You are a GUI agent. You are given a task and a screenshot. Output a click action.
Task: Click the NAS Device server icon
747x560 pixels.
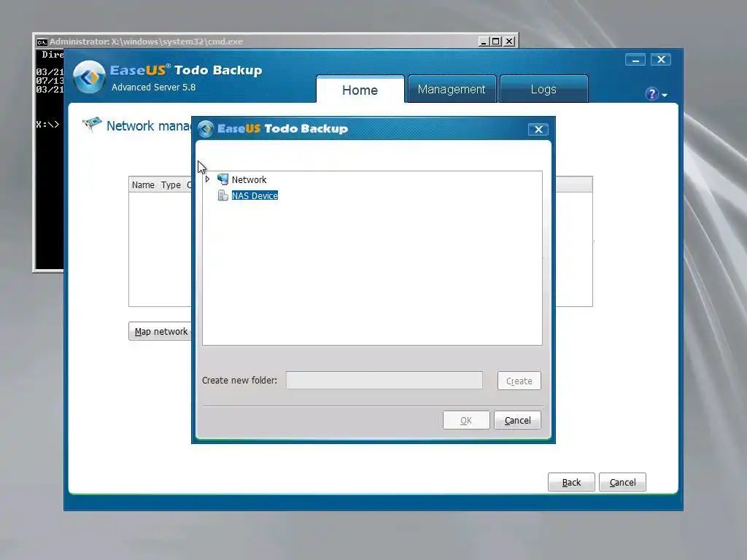223,195
